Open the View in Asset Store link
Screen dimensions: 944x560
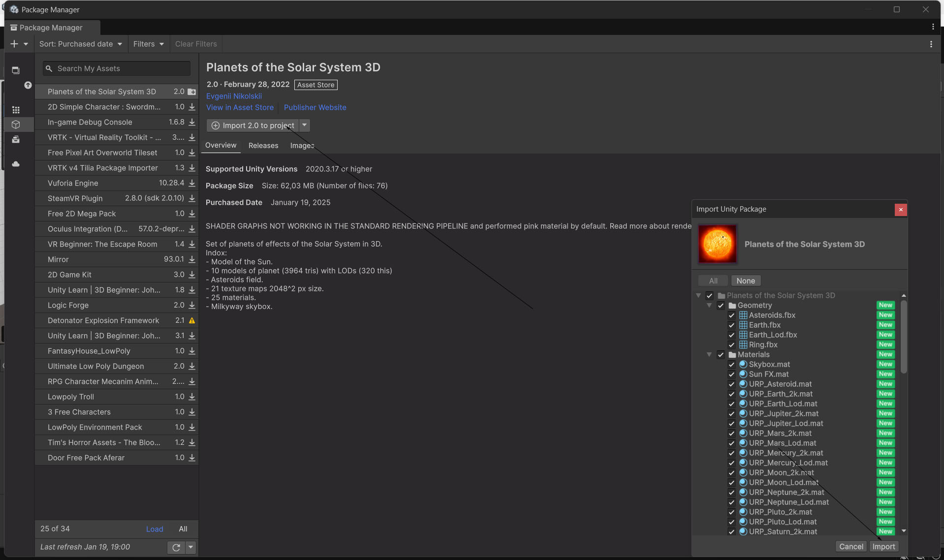pyautogui.click(x=240, y=107)
